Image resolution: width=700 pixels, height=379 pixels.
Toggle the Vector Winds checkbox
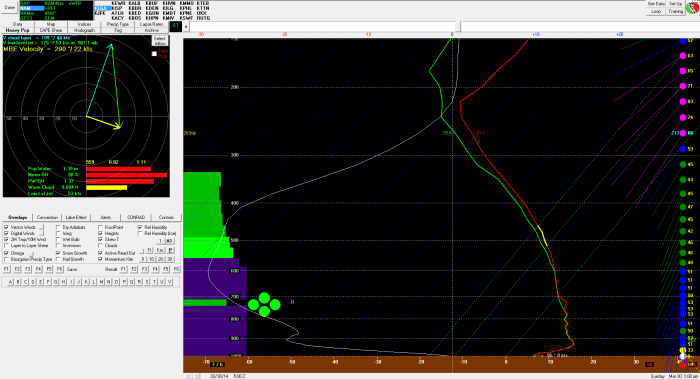(x=6, y=227)
